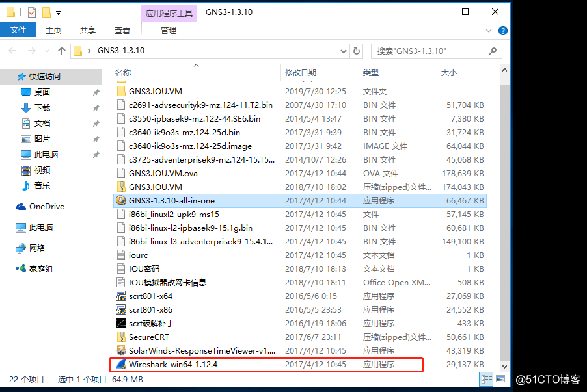
Task: Open the recent locations dropdown arrow
Action: pyautogui.click(x=47, y=51)
